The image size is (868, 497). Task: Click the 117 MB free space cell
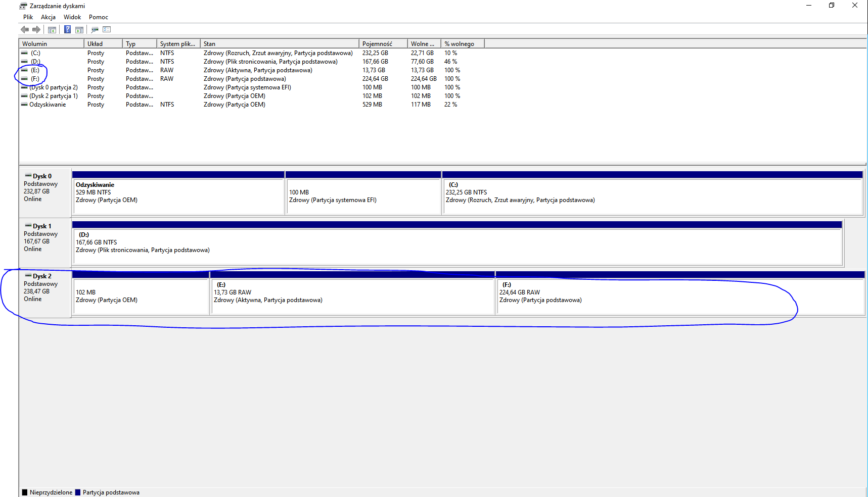(x=421, y=105)
